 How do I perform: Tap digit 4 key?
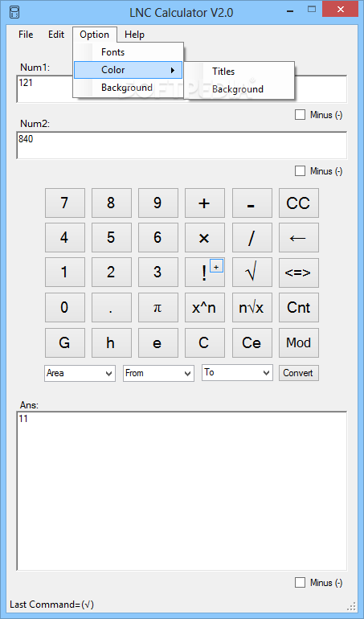coord(65,238)
